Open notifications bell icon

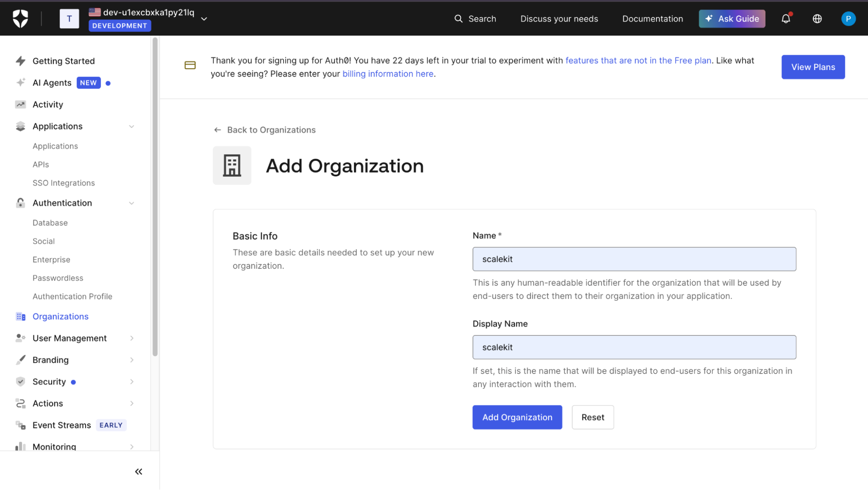tap(785, 19)
